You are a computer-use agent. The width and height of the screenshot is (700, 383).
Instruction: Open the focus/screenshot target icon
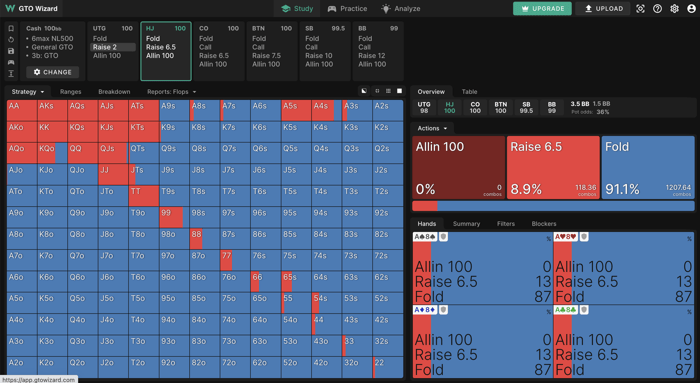[640, 8]
